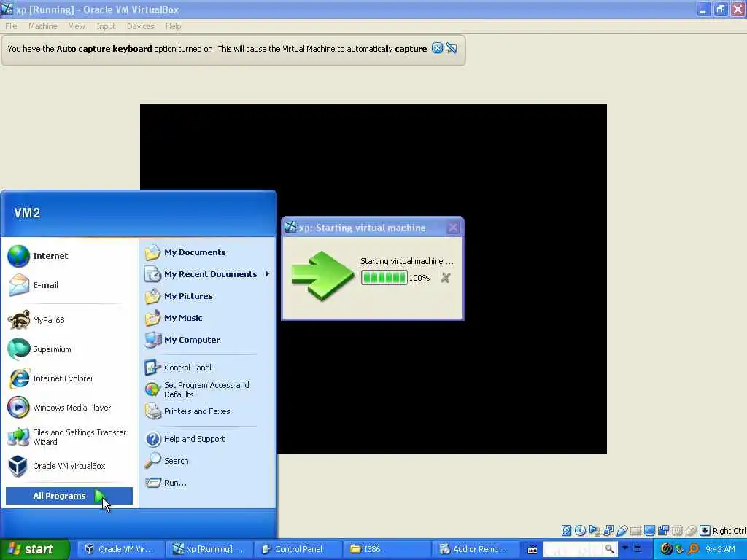
Task: Open the Input menu
Action: 106,26
